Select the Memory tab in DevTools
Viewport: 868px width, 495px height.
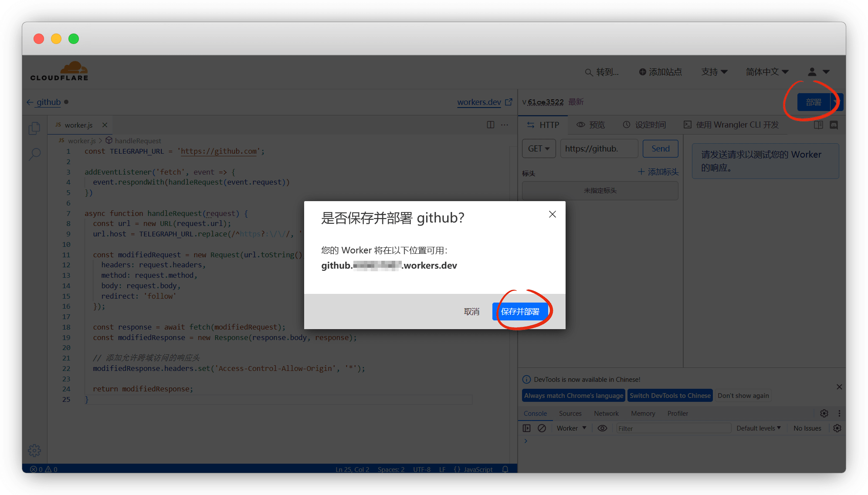(x=643, y=414)
